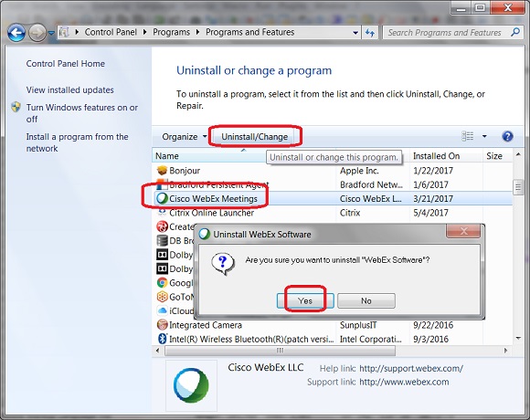Click No in the uninstall dialog
This screenshot has height=420, width=530.
pos(366,300)
